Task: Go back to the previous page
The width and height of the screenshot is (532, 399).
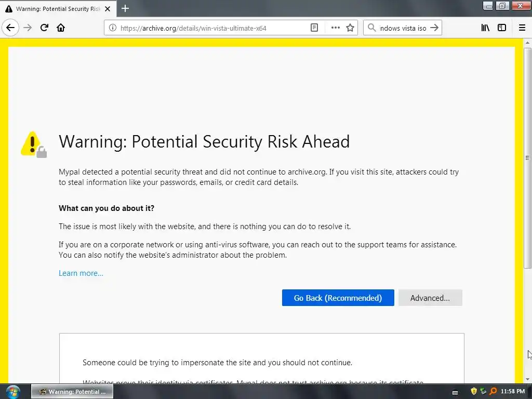Action: [10, 28]
